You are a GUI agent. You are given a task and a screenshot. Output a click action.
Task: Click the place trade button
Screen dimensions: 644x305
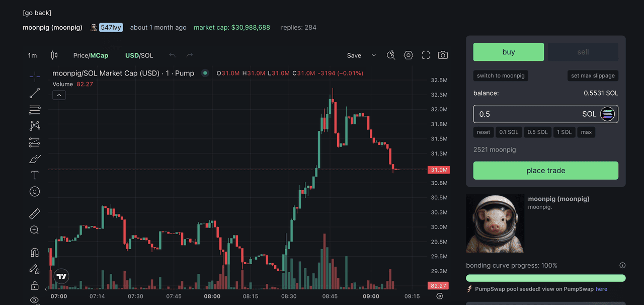pos(545,171)
